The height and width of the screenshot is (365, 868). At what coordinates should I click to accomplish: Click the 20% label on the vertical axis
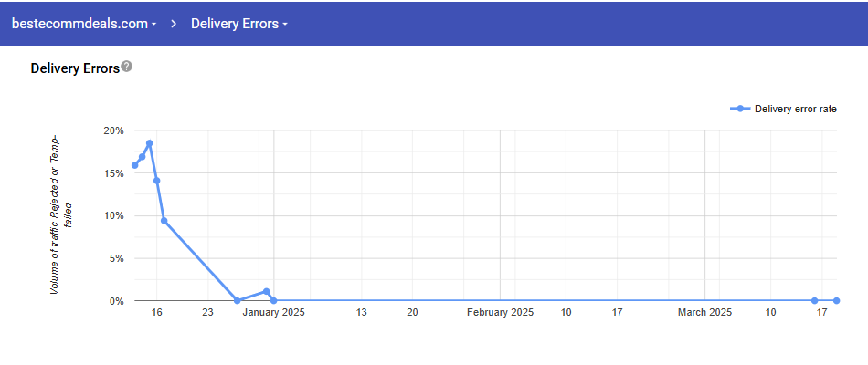(114, 130)
